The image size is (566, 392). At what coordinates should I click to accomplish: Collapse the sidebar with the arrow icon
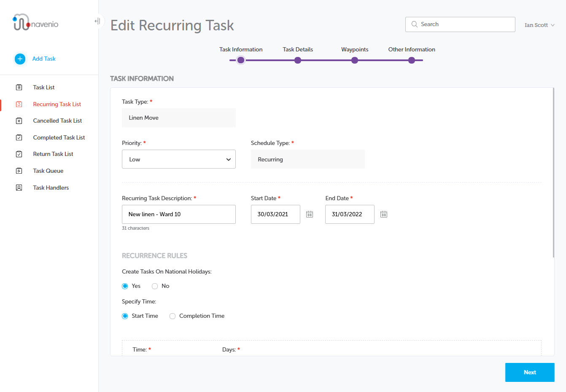point(97,21)
